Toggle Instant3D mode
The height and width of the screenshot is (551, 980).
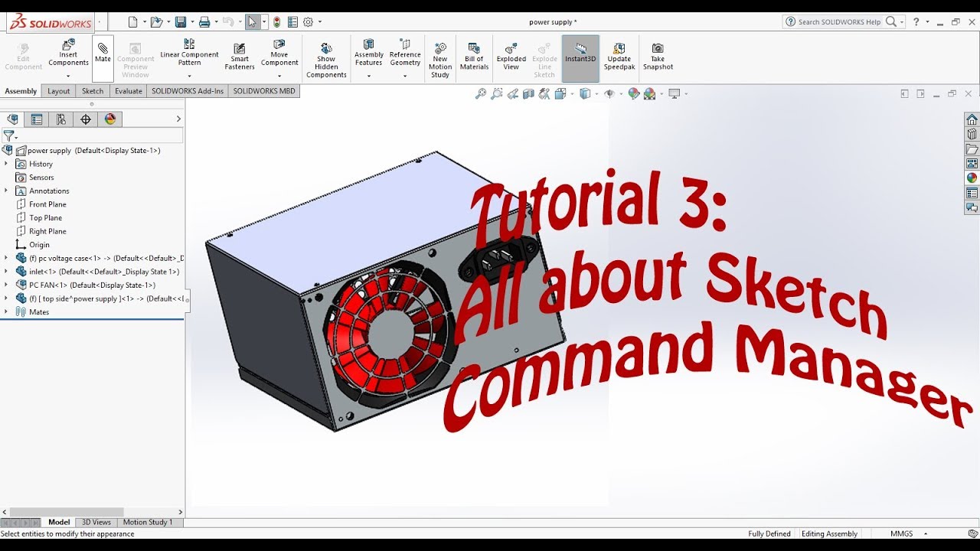pos(580,57)
